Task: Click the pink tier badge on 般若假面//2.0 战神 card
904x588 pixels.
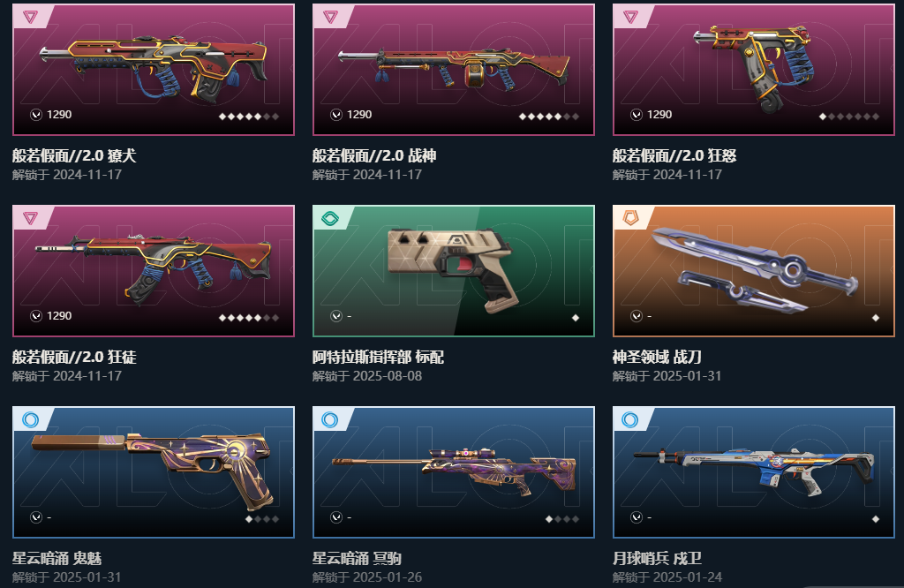Action: coord(330,17)
